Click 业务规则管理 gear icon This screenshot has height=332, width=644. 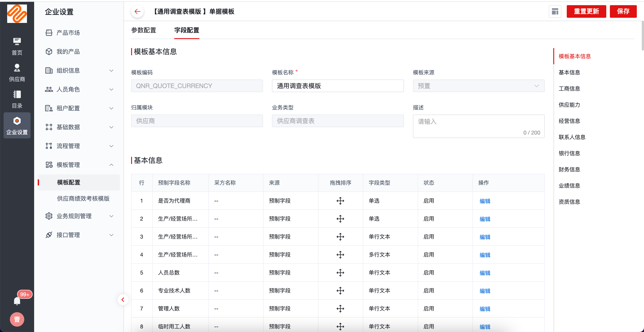coord(49,216)
